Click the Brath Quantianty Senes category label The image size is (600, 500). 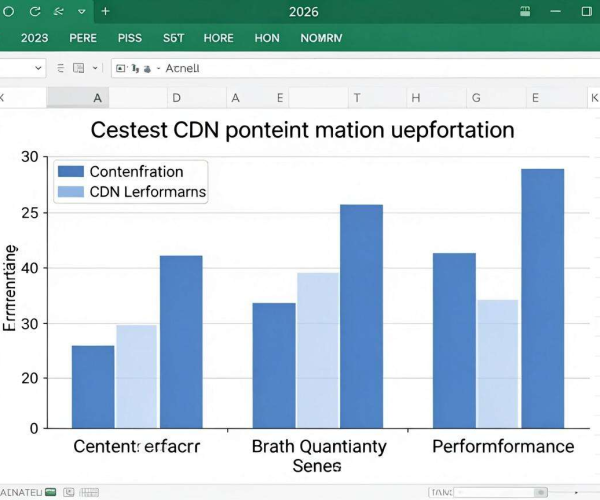click(319, 456)
